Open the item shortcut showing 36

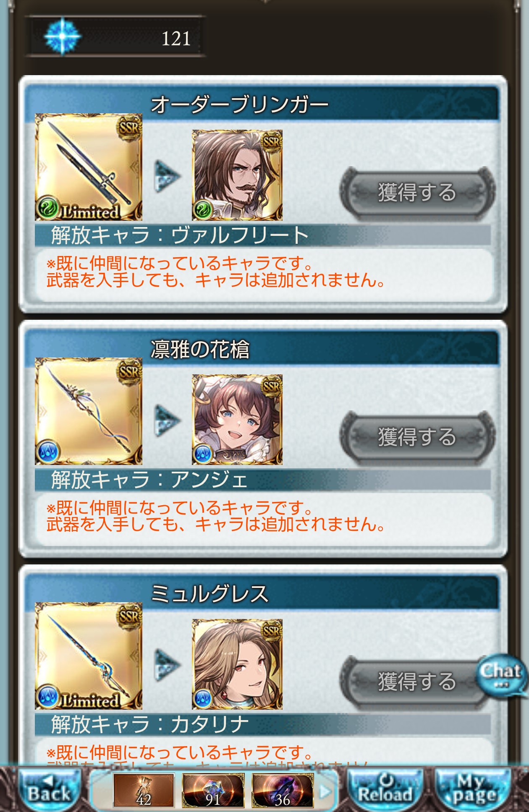283,791
